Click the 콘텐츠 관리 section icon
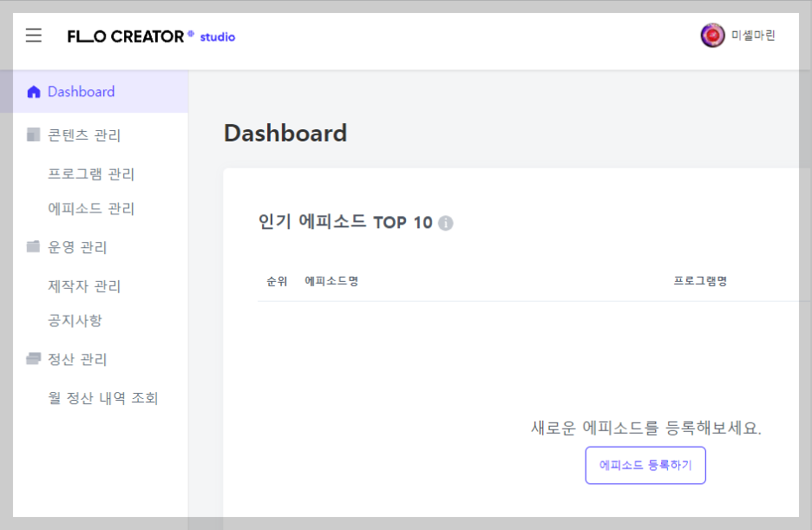812x530 pixels. point(33,134)
